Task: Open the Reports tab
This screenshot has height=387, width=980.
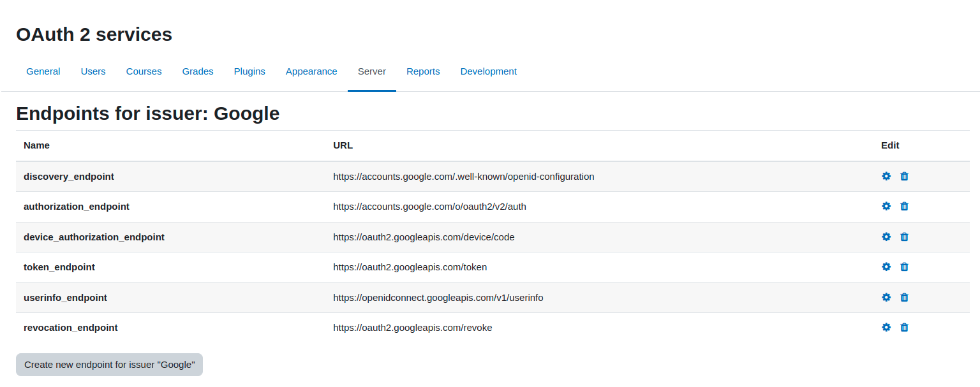Action: click(x=423, y=71)
